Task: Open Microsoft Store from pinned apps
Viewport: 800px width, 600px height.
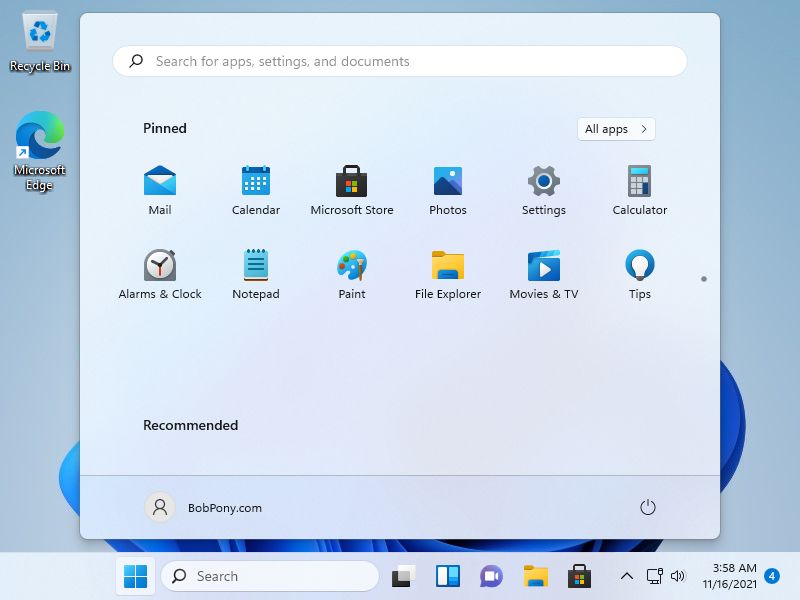Action: tap(351, 182)
